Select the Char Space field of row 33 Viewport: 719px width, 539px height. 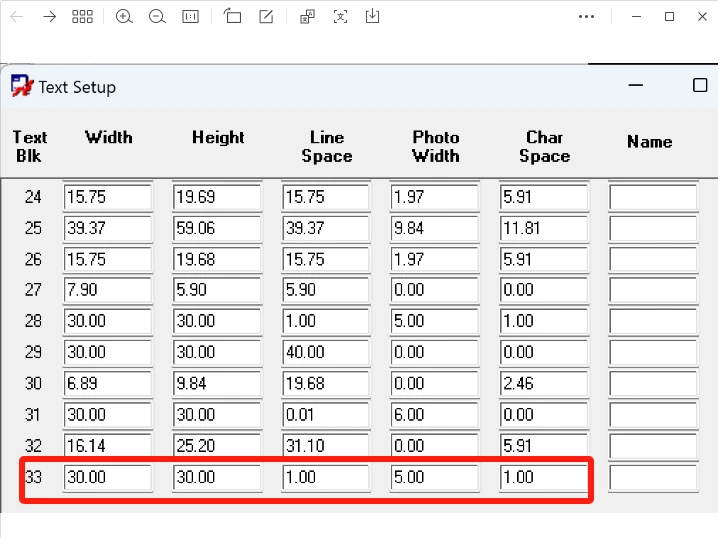tap(544, 477)
